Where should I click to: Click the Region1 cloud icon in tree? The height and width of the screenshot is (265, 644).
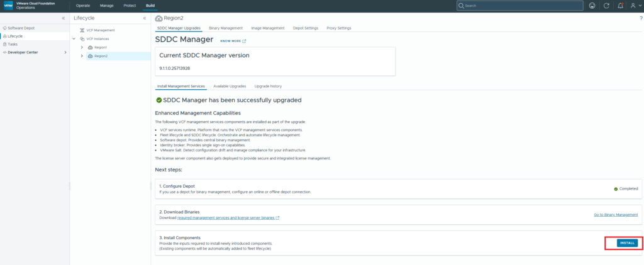(91, 48)
